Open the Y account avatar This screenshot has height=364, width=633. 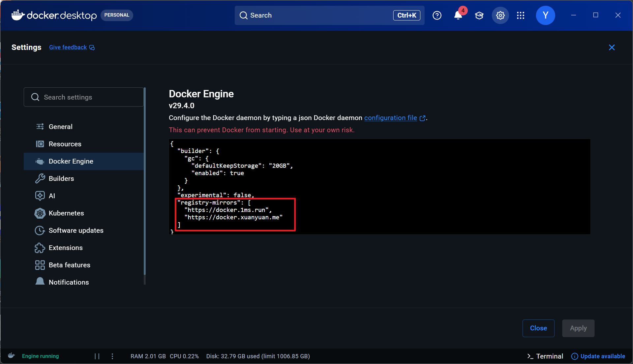(x=545, y=15)
